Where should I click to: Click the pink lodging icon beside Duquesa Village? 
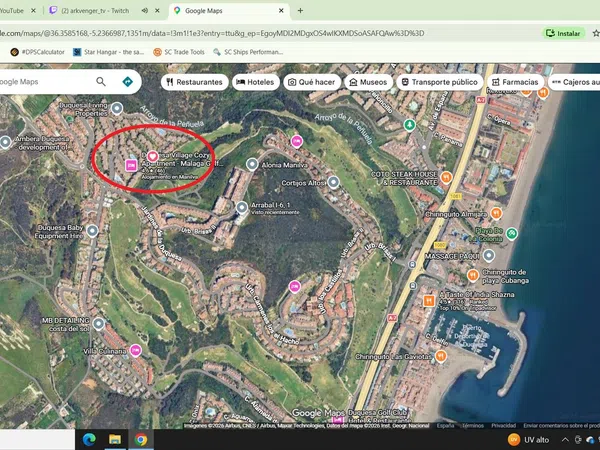[131, 166]
